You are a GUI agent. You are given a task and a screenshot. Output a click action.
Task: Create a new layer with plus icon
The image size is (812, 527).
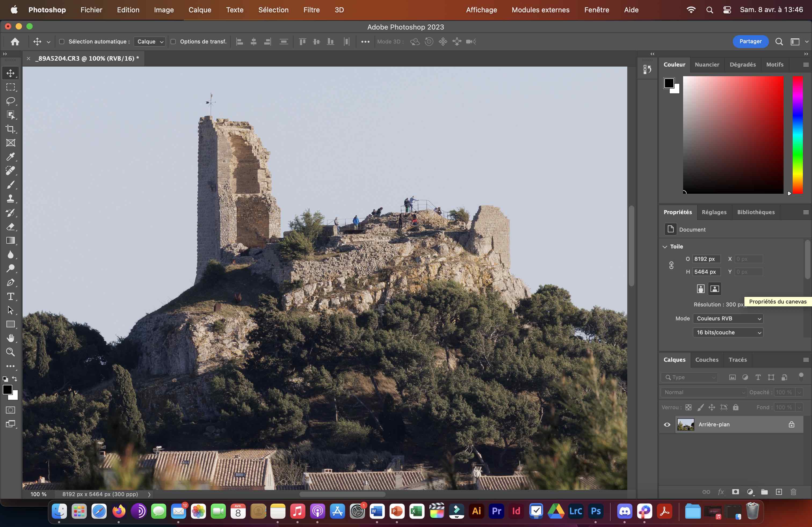pyautogui.click(x=779, y=492)
